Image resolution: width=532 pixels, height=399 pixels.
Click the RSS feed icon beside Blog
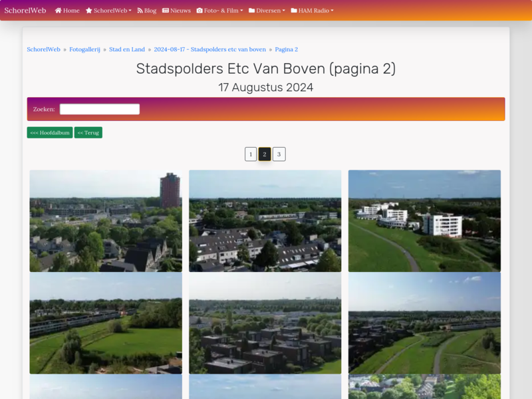click(140, 11)
